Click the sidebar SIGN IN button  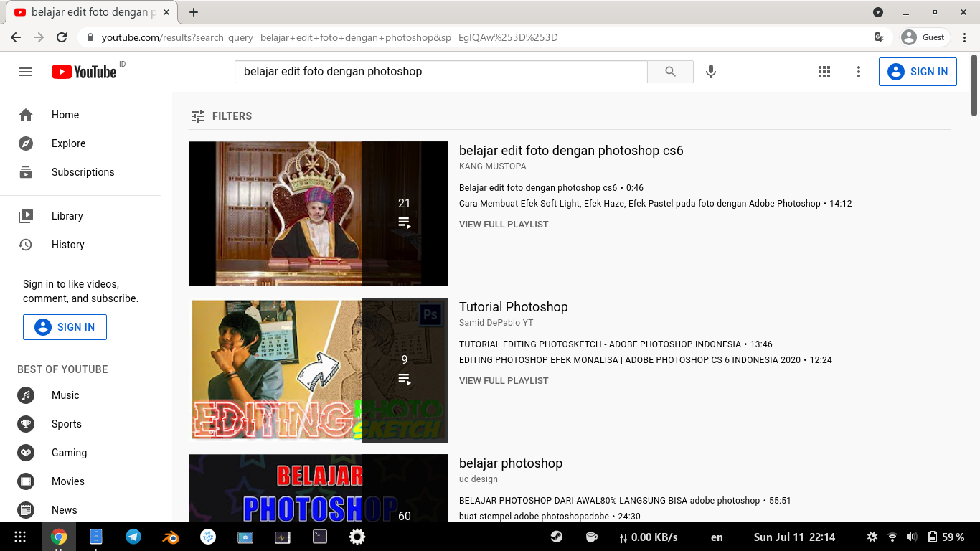click(65, 327)
